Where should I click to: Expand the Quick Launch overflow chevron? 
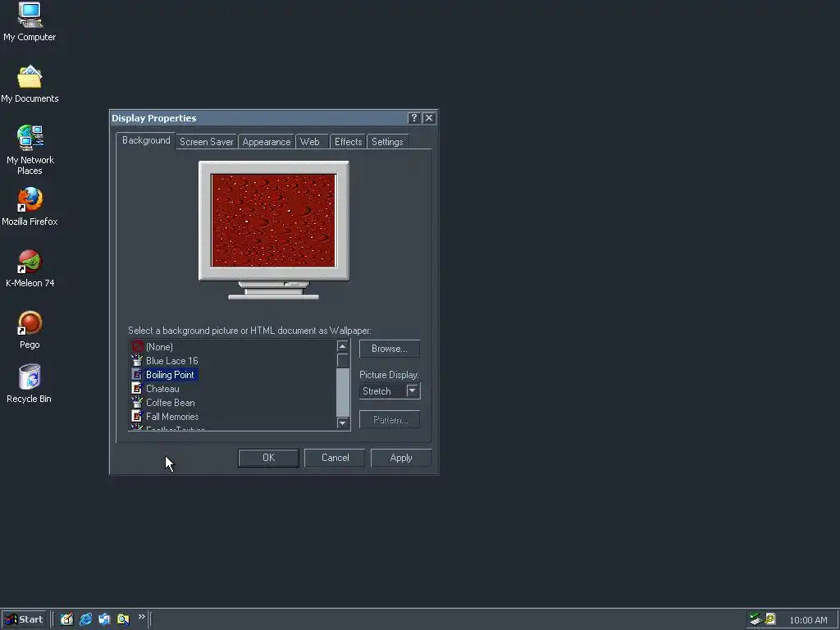tap(141, 617)
